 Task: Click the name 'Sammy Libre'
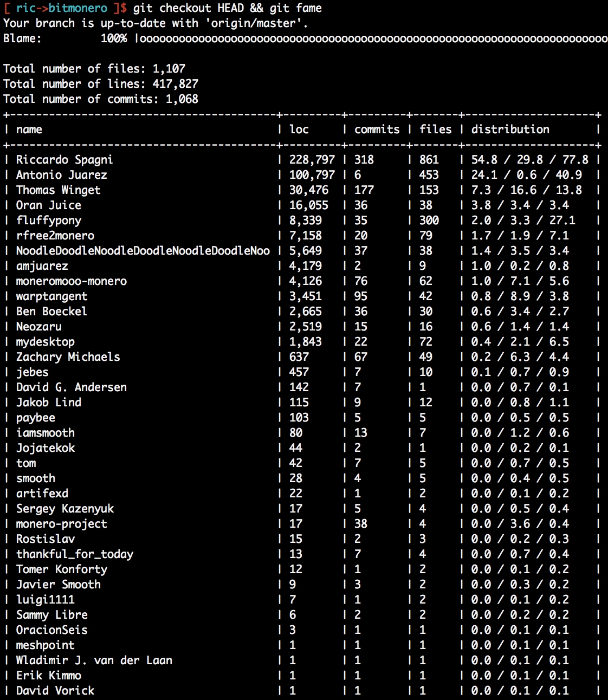[52, 615]
